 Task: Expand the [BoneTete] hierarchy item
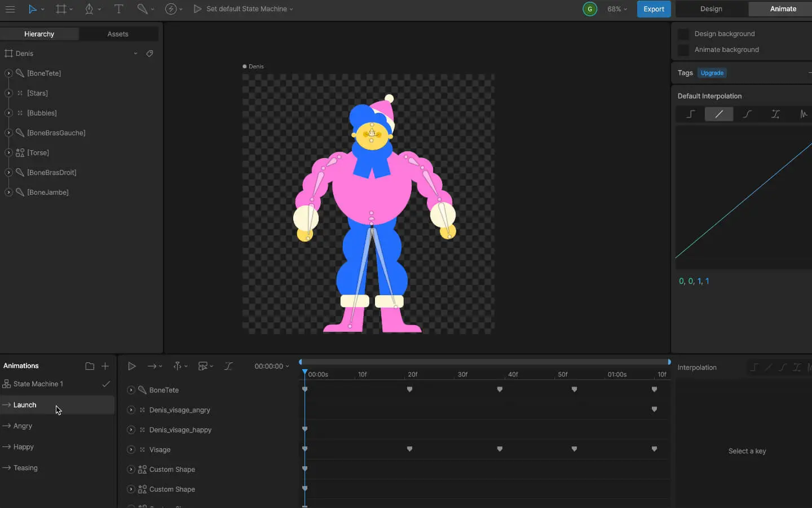point(8,73)
